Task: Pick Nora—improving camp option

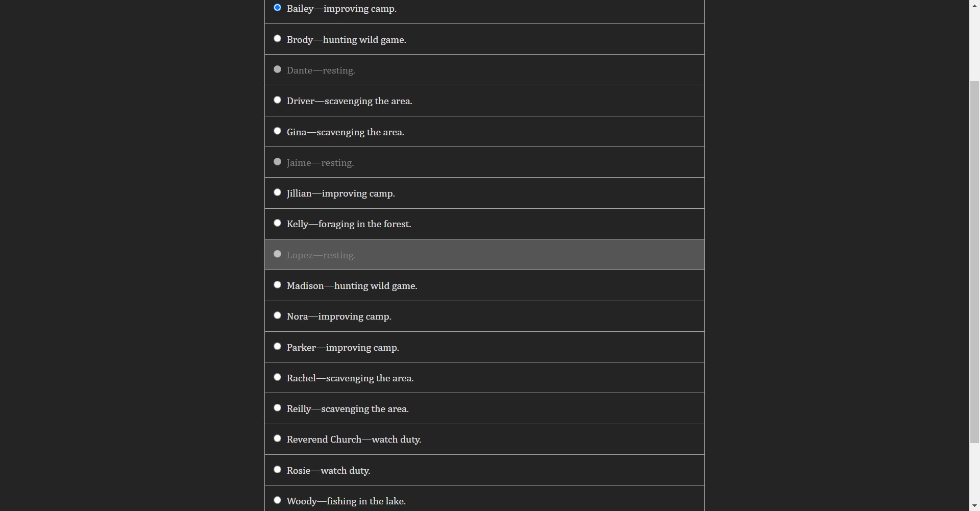Action: [278, 315]
